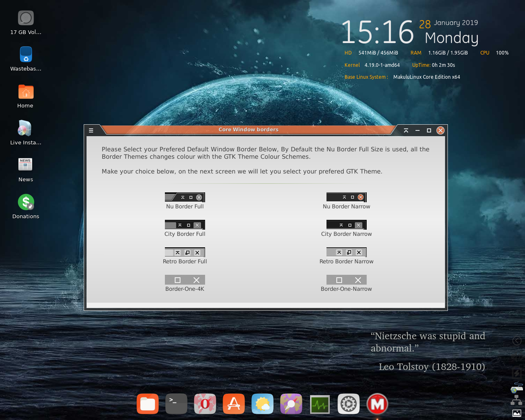Click the "Leo Tolstoy (1828-1910)" attribution
Image resolution: width=525 pixels, height=420 pixels.
432,367
